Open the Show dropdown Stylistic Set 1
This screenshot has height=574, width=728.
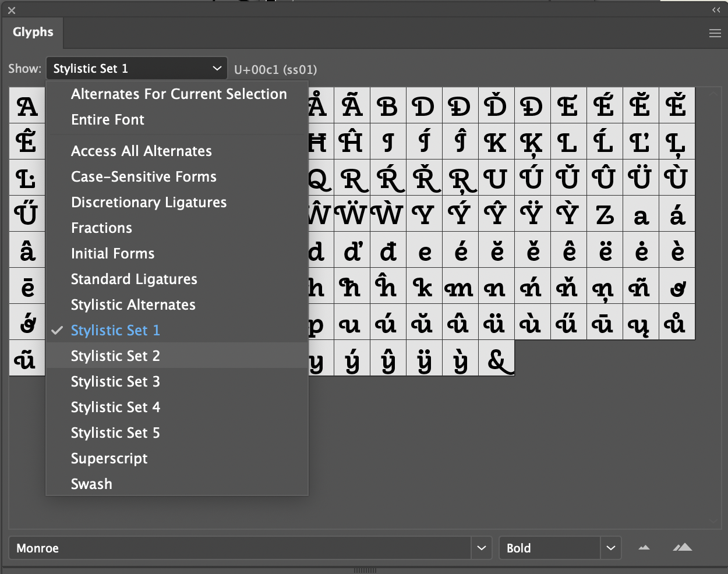pyautogui.click(x=136, y=69)
